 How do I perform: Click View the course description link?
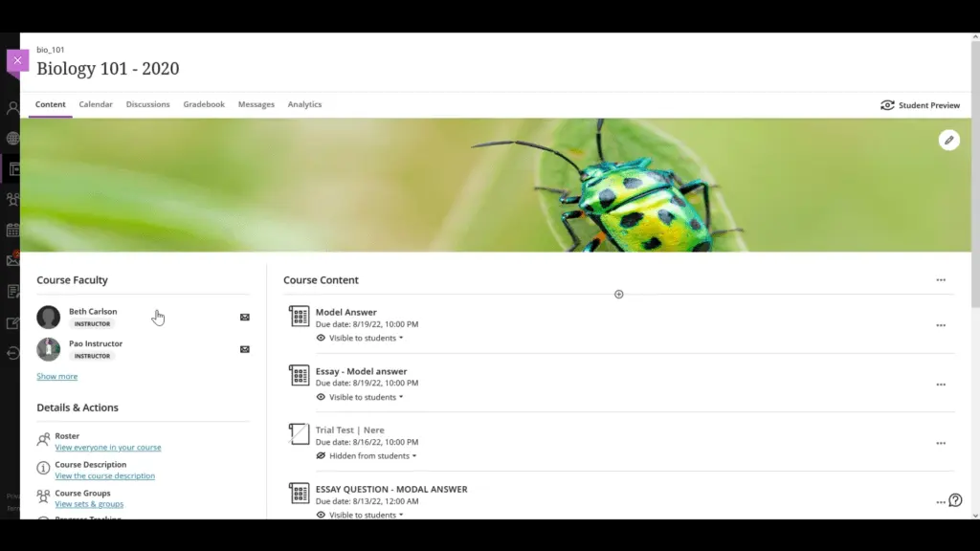pos(105,476)
